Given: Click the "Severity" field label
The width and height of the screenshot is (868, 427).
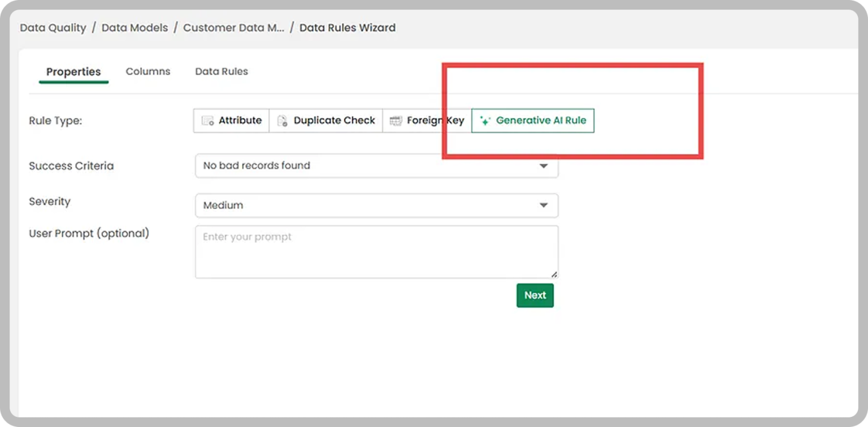Looking at the screenshot, I should coord(50,201).
